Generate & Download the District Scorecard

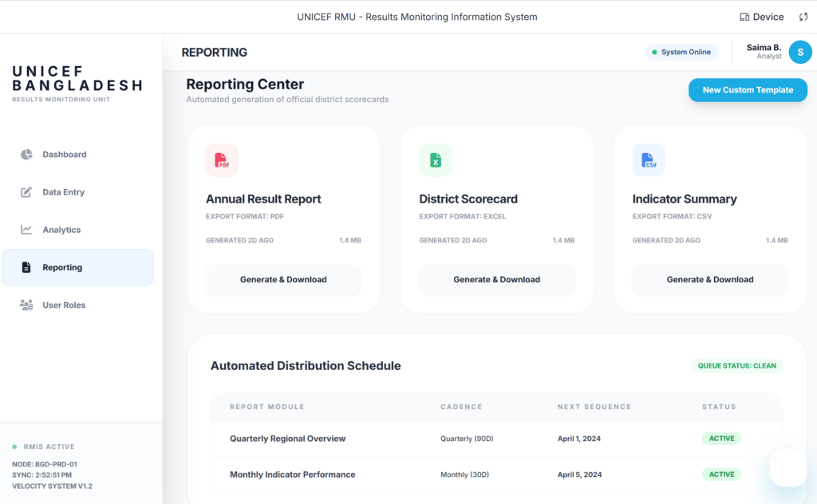pos(496,280)
